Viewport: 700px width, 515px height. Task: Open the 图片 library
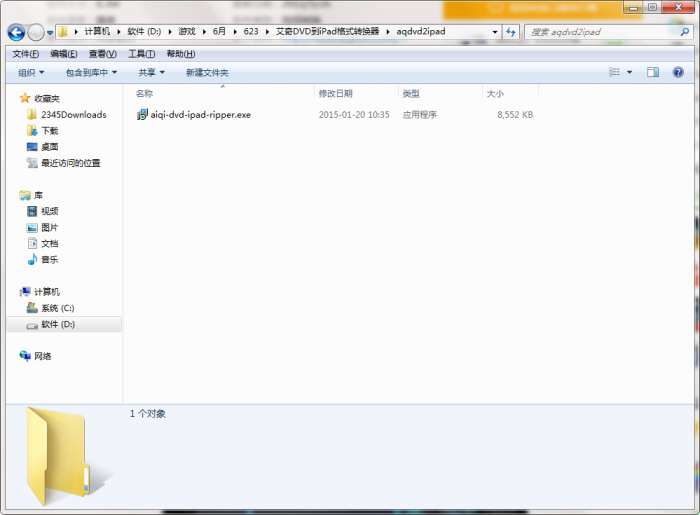click(x=50, y=228)
